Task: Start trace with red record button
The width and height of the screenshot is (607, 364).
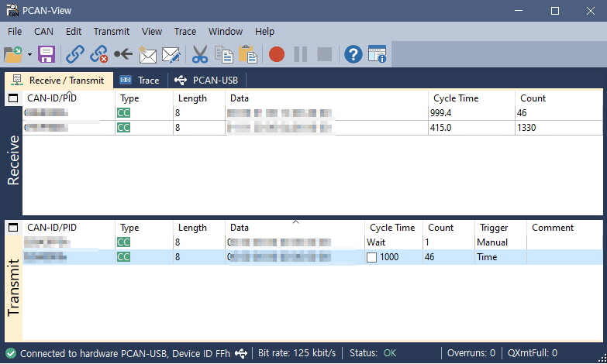Action: coord(277,54)
